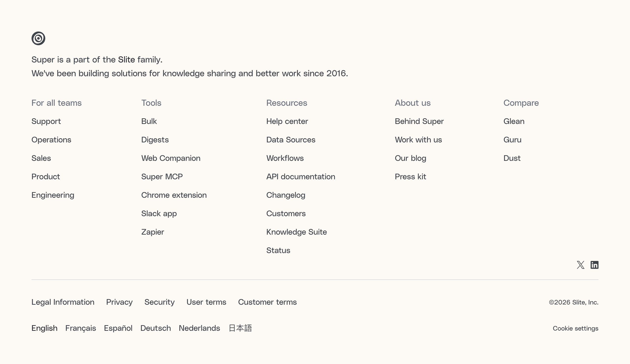Select the Engineering teams link
630x364 pixels.
pos(53,195)
